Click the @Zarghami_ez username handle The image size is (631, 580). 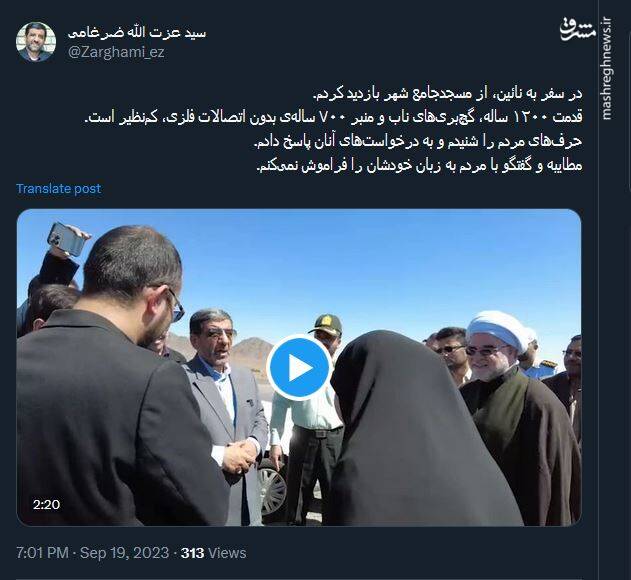[116, 53]
